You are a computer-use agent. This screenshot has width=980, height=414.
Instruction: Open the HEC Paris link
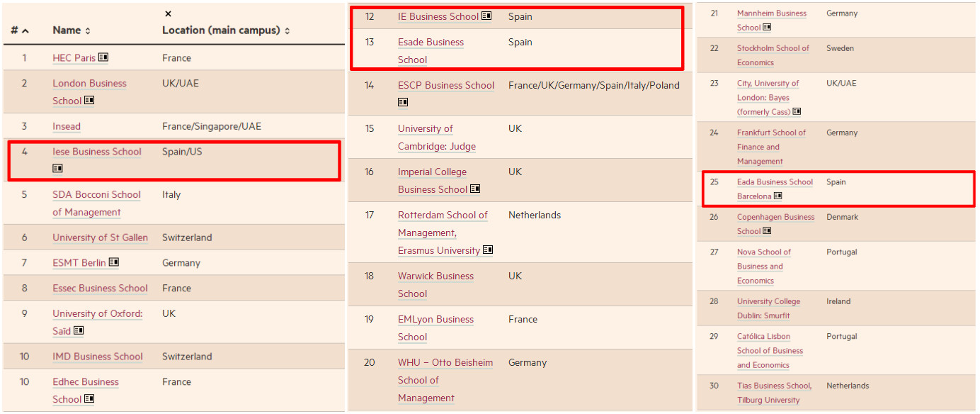pos(74,57)
